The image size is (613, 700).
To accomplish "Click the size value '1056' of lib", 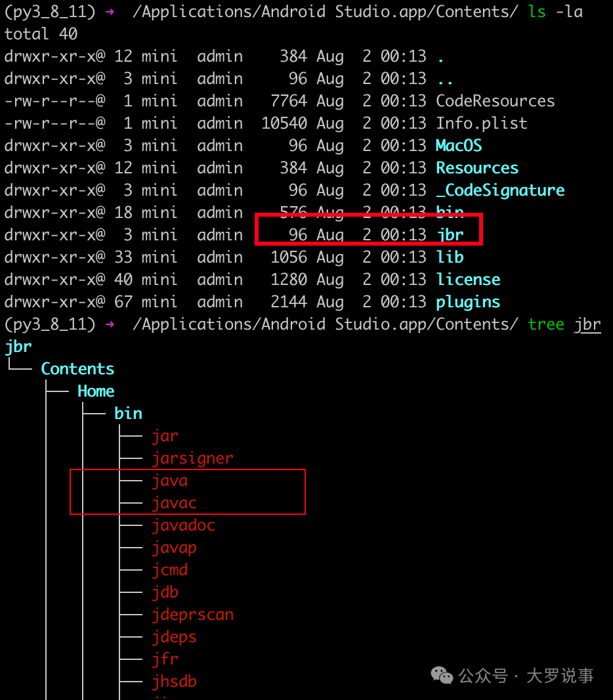I will tap(289, 257).
